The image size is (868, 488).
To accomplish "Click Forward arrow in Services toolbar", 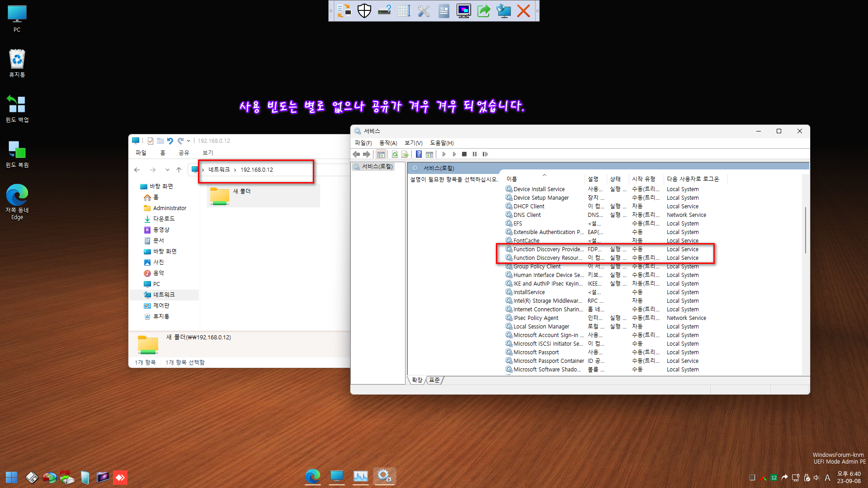I will pyautogui.click(x=367, y=154).
